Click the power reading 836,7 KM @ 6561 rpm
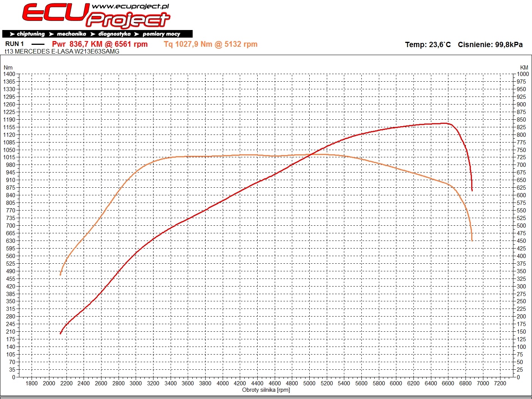 coord(100,44)
